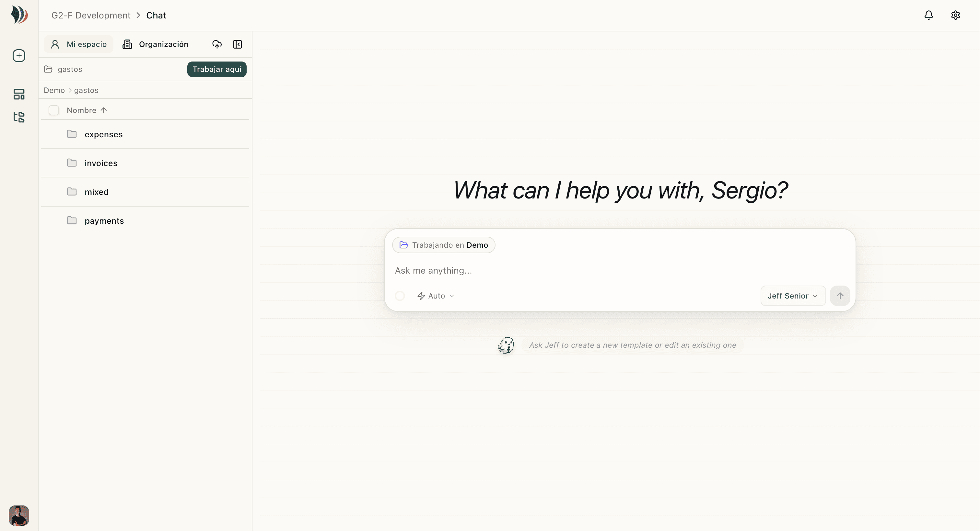The height and width of the screenshot is (531, 980).
Task: Go to Demo in the folder breadcrumb
Action: (54, 90)
